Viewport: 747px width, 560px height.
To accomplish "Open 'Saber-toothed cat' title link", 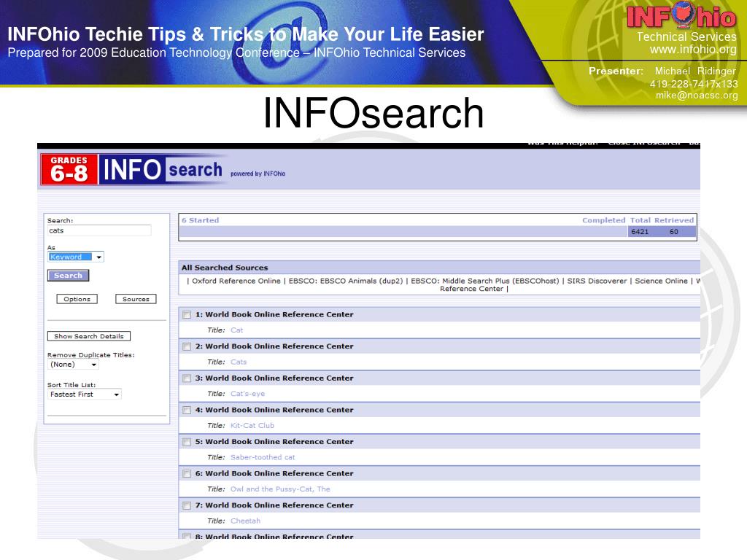I will point(263,457).
